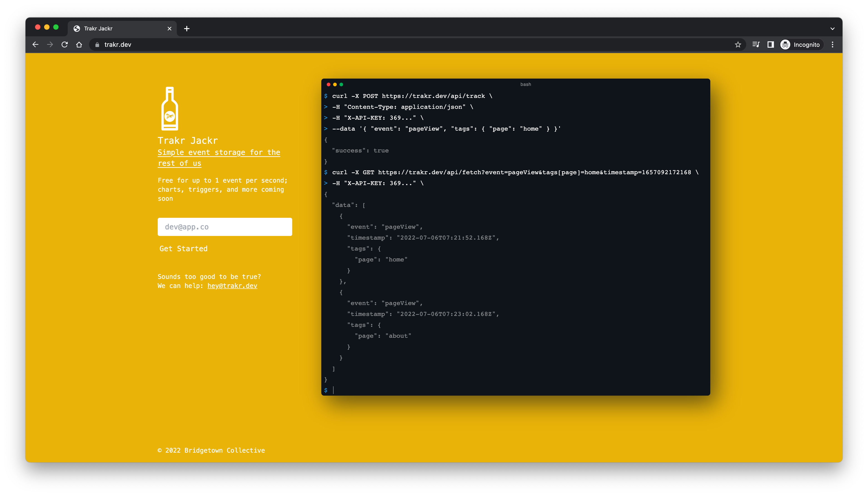This screenshot has height=496, width=868.
Task: Toggle the browser side panel icon
Action: click(771, 45)
